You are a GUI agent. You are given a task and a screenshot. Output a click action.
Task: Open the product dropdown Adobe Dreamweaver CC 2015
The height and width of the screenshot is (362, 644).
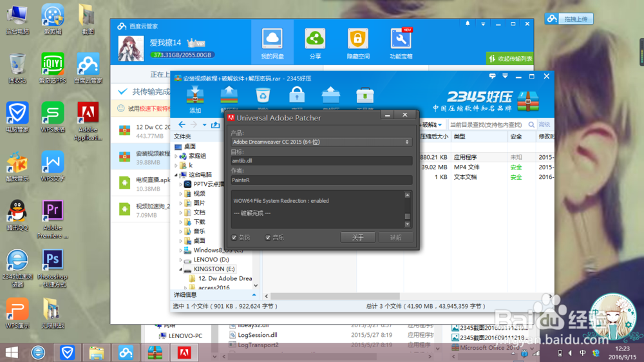pyautogui.click(x=321, y=142)
